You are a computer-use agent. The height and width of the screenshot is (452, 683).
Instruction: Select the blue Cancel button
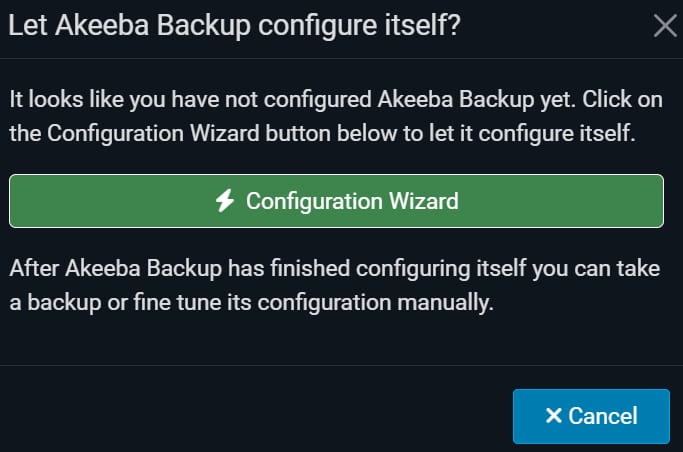pos(591,416)
